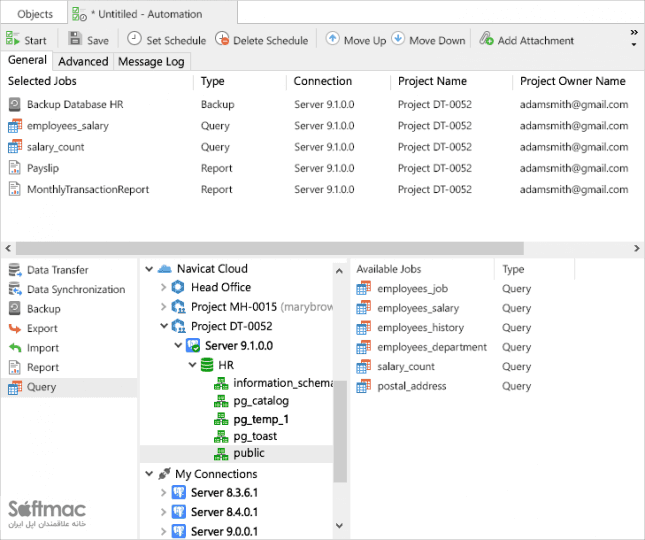The width and height of the screenshot is (645, 540).
Task: Click the postal_address query icon
Action: click(x=363, y=386)
